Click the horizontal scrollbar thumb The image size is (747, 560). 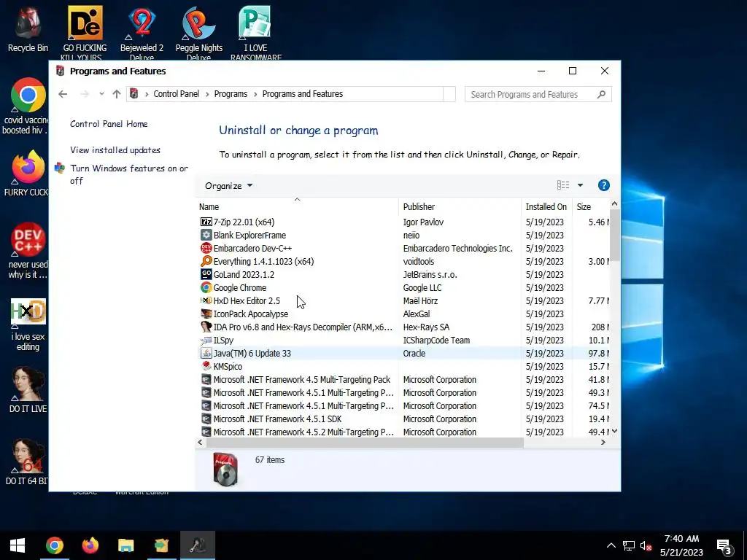[x=365, y=443]
